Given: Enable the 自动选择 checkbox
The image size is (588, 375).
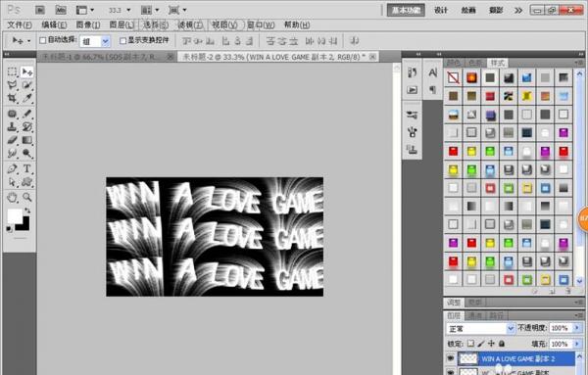Looking at the screenshot, I should 43,40.
